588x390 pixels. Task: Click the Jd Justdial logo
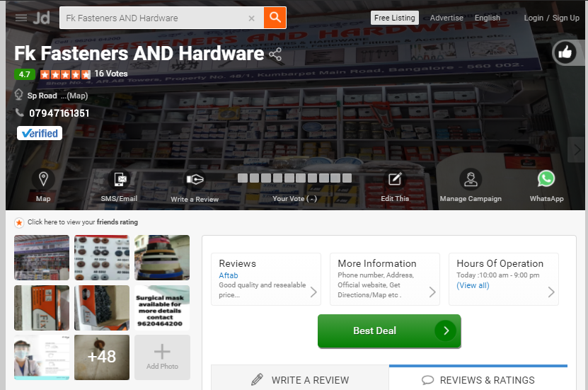pos(41,18)
